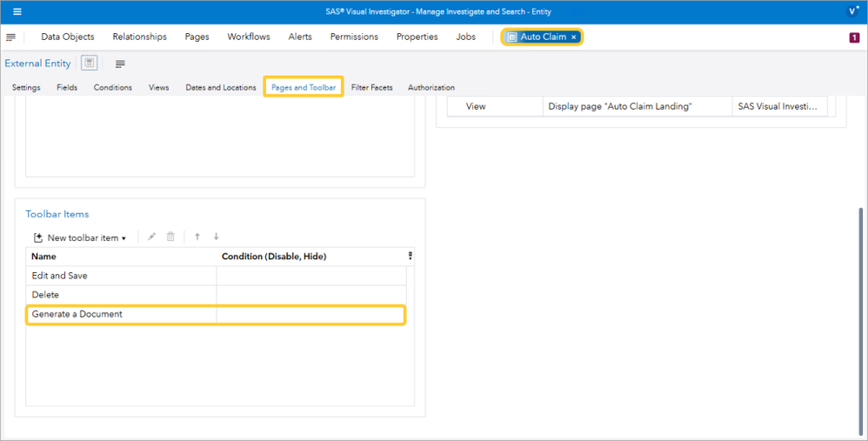This screenshot has width=868, height=441.
Task: Open Workflows section
Action: click(x=249, y=37)
